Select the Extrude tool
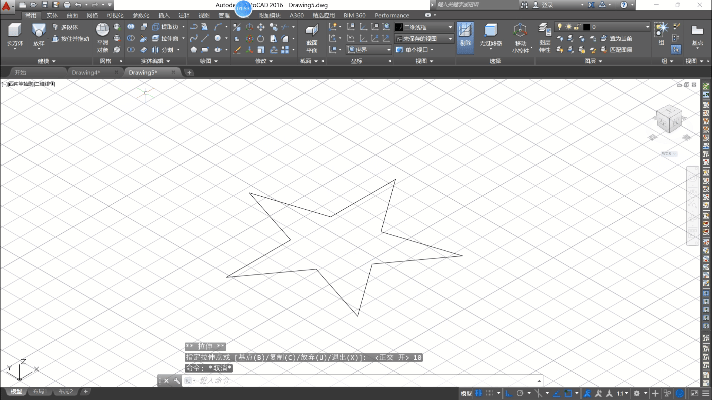 click(39, 35)
